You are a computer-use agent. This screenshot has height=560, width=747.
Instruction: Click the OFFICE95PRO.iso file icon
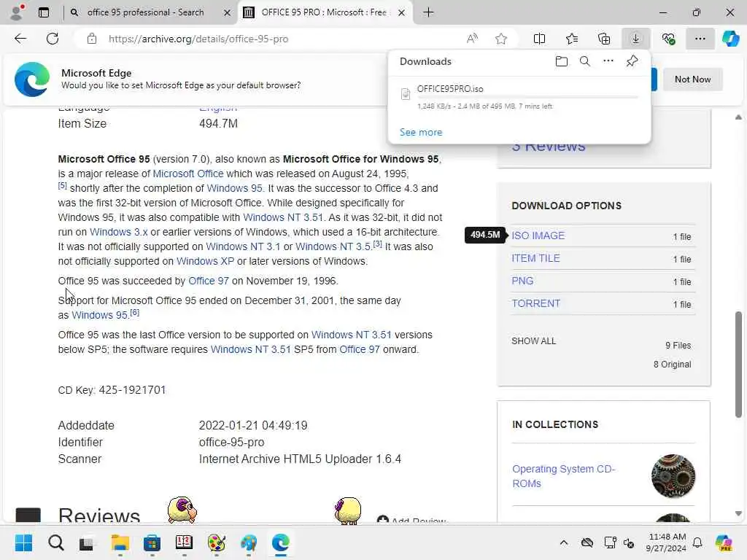pyautogui.click(x=406, y=94)
